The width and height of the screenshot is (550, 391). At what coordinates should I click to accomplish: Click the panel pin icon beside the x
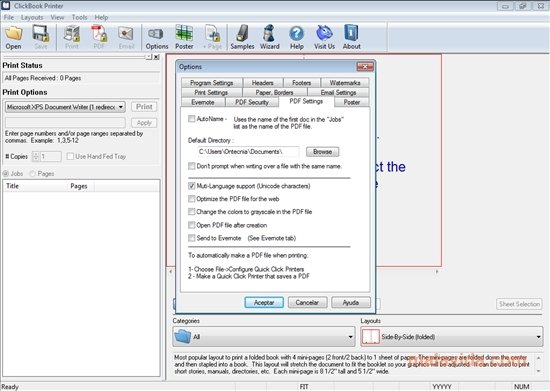[149, 57]
